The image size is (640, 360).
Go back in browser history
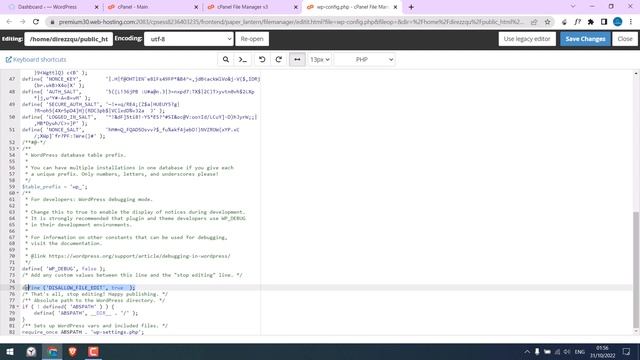click(x=9, y=22)
